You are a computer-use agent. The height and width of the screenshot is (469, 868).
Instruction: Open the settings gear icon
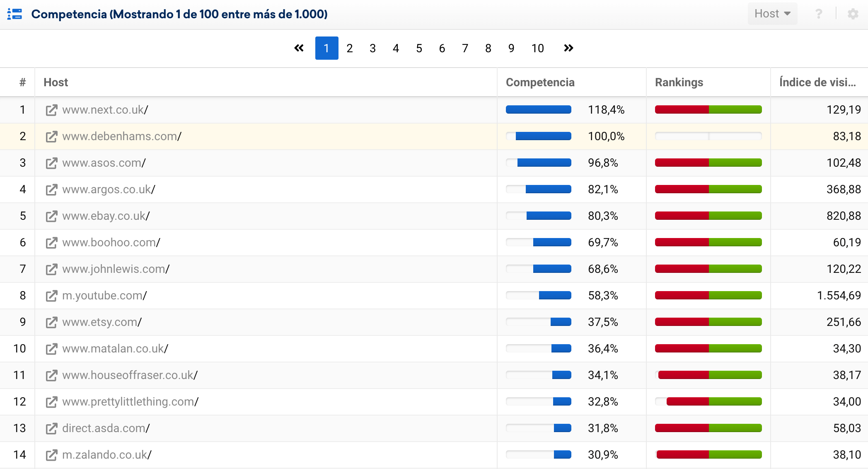853,14
